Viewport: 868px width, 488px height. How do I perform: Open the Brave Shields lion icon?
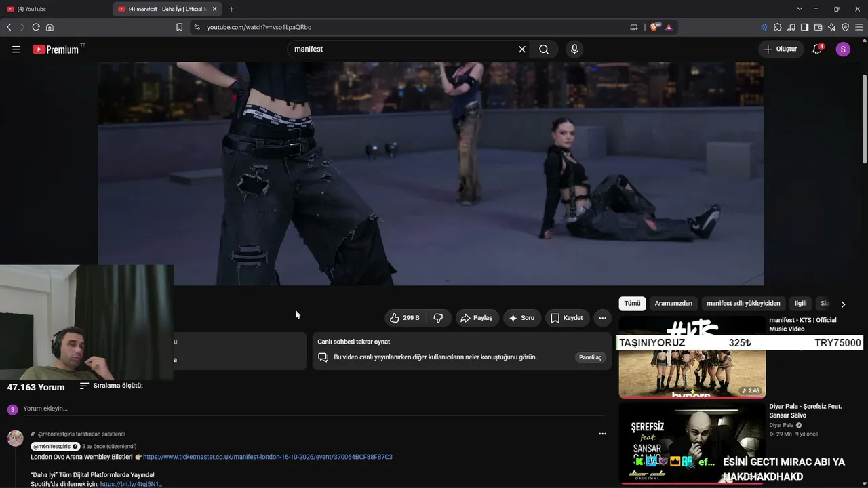pyautogui.click(x=654, y=27)
